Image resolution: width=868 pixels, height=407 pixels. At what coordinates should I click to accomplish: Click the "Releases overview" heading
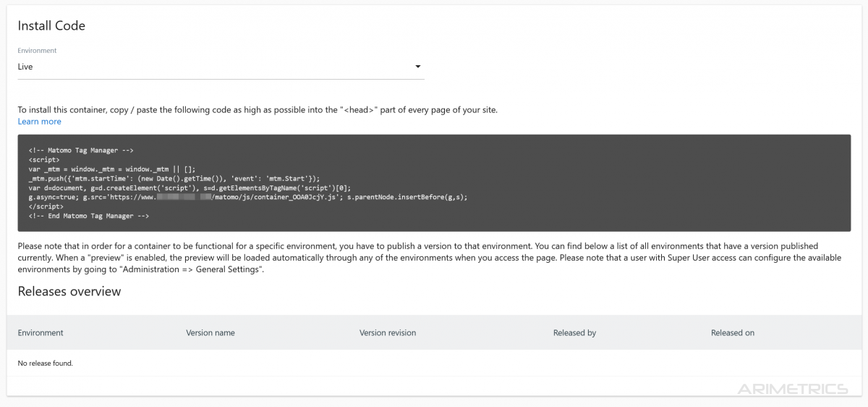(69, 292)
